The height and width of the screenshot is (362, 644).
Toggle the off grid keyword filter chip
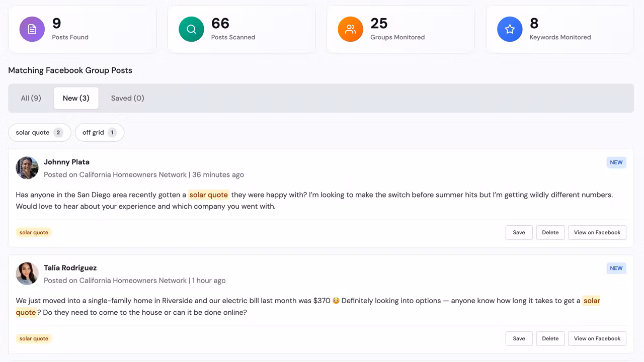click(99, 133)
